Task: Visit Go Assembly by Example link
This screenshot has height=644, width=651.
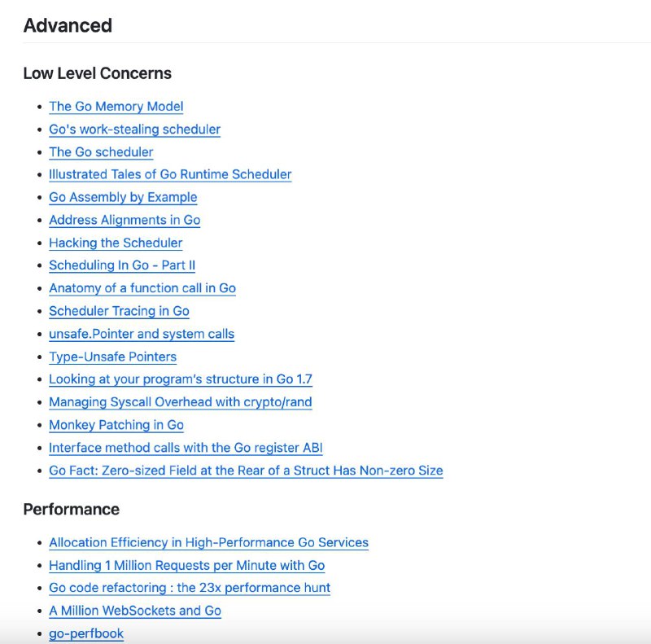Action: coord(123,197)
